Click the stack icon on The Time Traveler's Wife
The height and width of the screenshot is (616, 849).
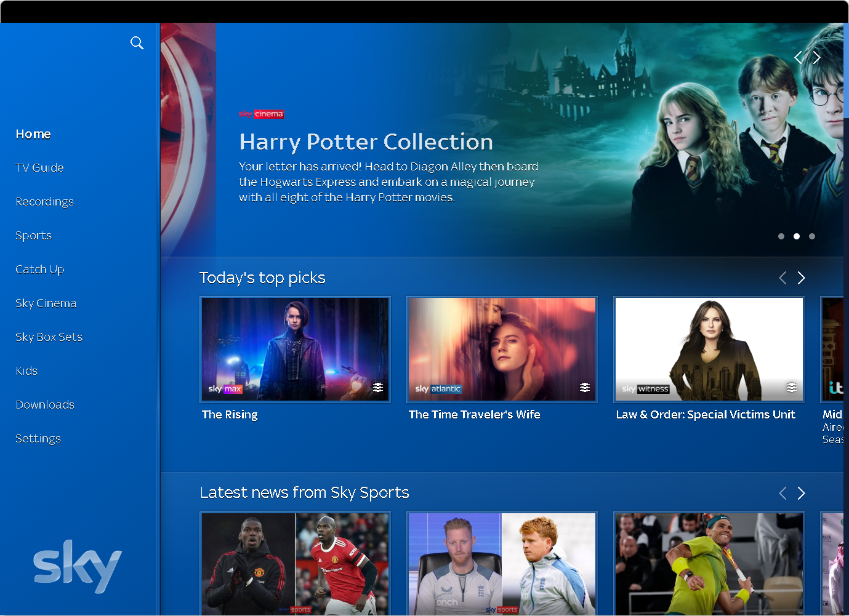(x=584, y=388)
